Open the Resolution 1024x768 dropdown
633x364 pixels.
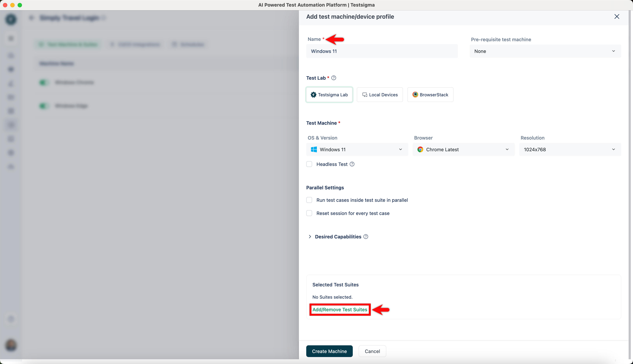pyautogui.click(x=570, y=149)
